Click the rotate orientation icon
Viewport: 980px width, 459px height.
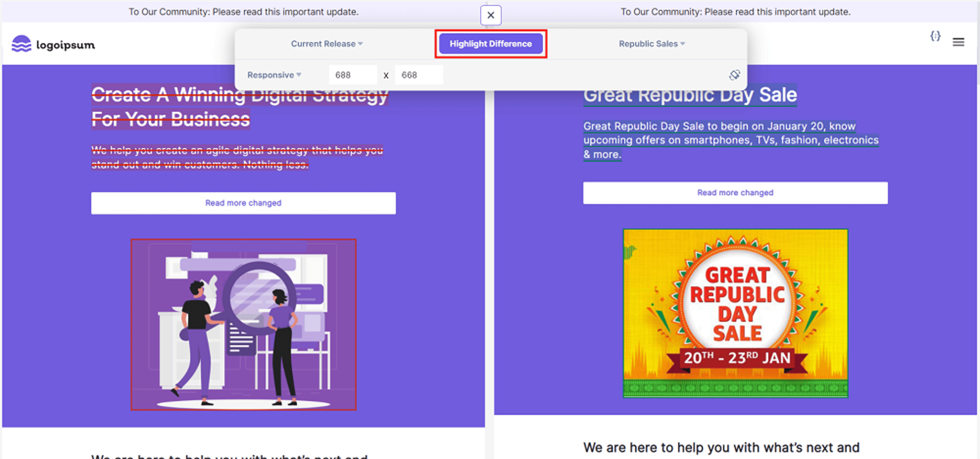pos(734,75)
